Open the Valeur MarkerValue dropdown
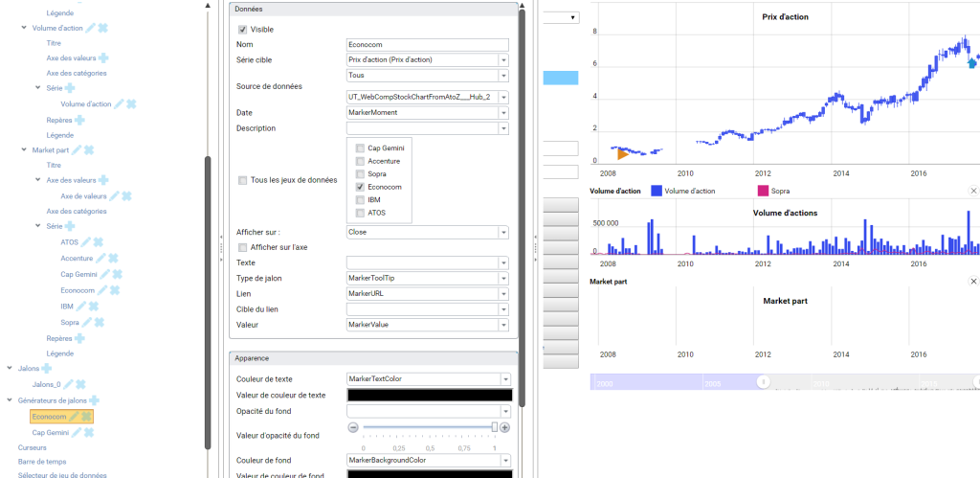The width and height of the screenshot is (980, 478). click(503, 326)
